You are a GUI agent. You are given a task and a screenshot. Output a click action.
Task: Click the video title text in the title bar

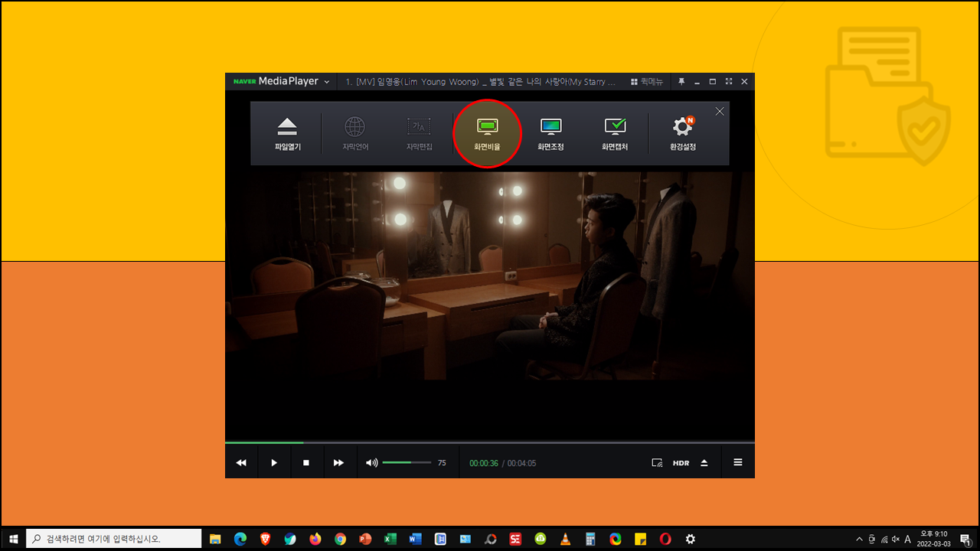[x=481, y=82]
